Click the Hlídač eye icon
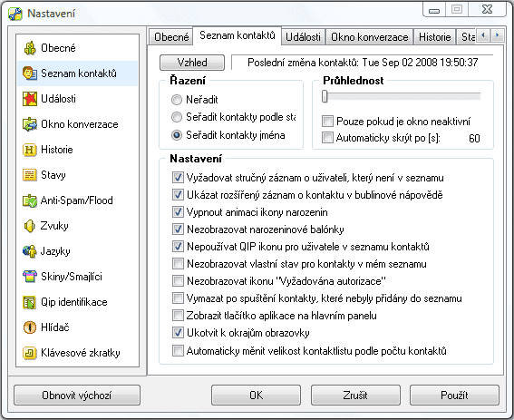Image resolution: width=514 pixels, height=420 pixels. [x=30, y=327]
